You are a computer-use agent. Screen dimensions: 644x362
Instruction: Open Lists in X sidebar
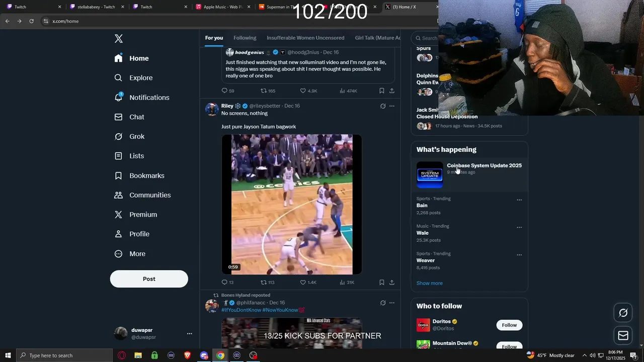[129, 156]
